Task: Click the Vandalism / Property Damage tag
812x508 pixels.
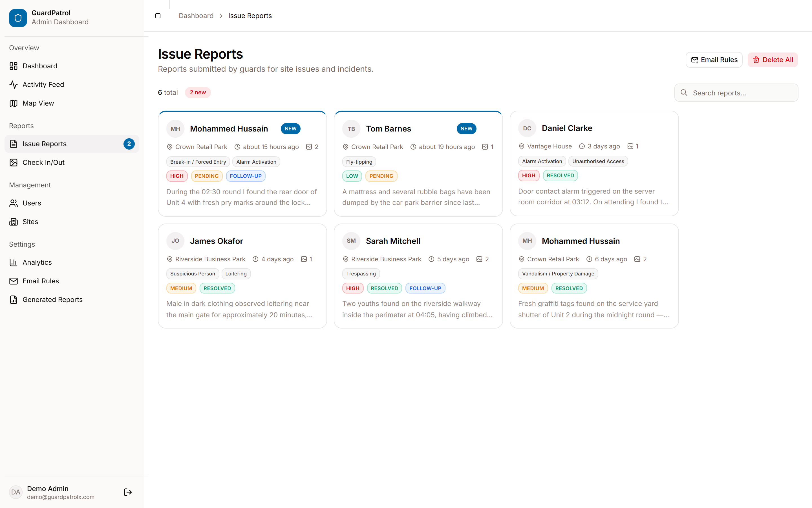Action: coord(558,274)
